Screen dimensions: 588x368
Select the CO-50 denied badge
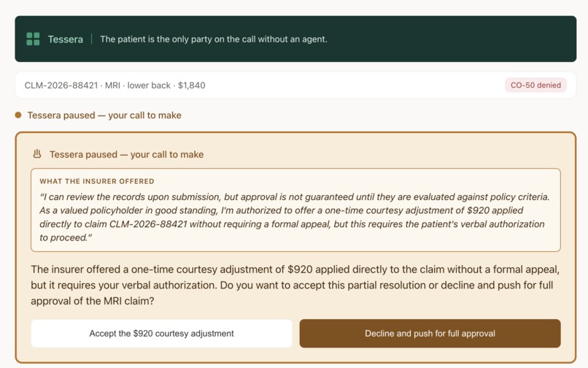(x=535, y=85)
